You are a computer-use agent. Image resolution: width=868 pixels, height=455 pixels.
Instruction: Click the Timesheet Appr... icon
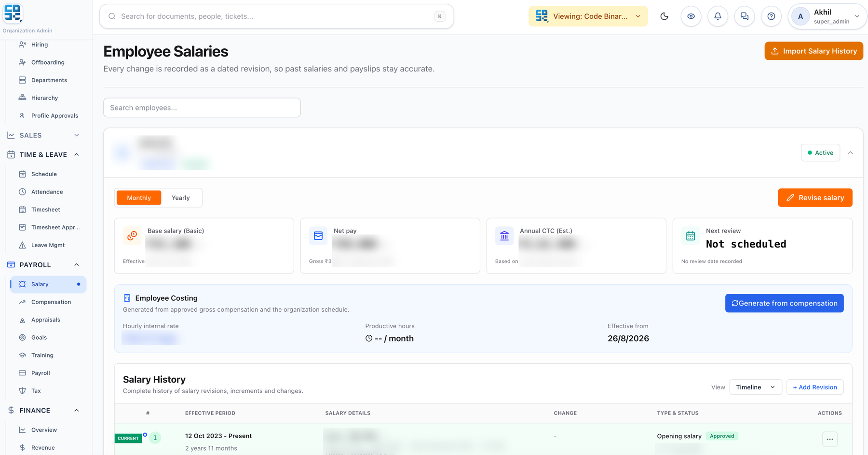(x=22, y=227)
